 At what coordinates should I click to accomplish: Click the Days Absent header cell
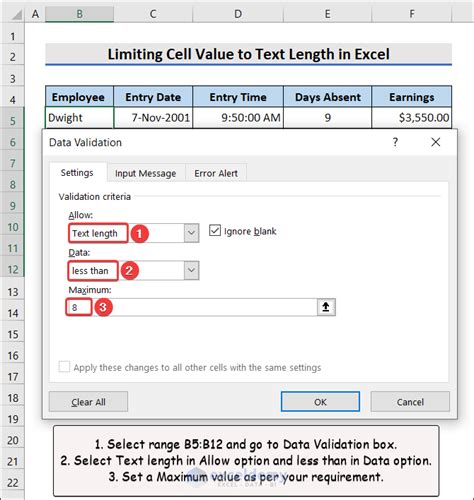point(327,97)
